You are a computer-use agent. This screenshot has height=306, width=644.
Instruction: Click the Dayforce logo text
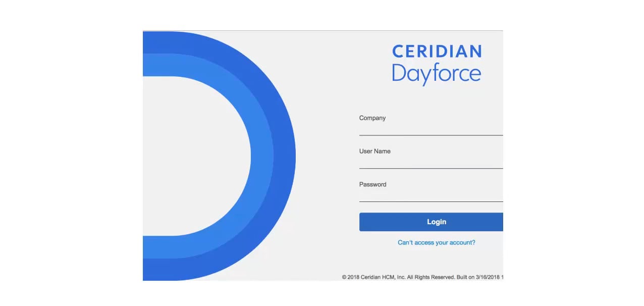[436, 74]
